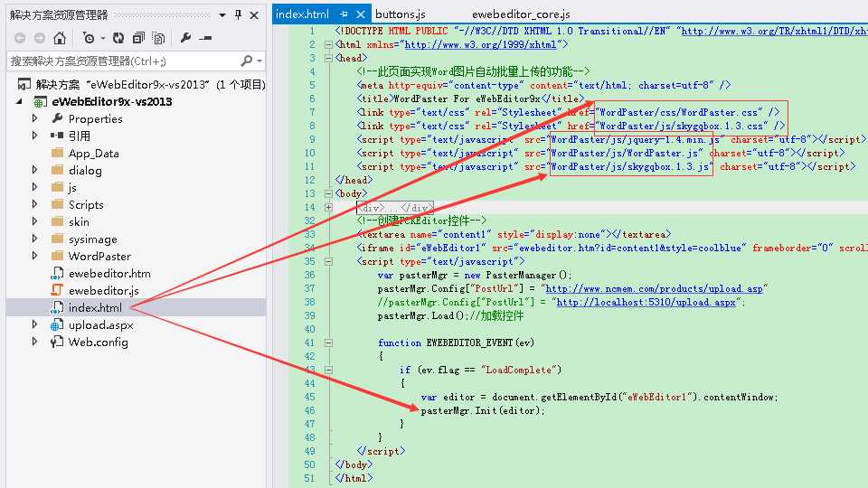Click the sysimage folder icon
This screenshot has height=488, width=868.
click(x=57, y=239)
